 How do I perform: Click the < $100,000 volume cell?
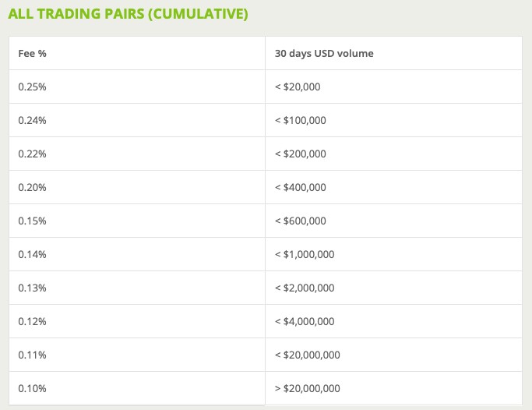click(x=393, y=120)
